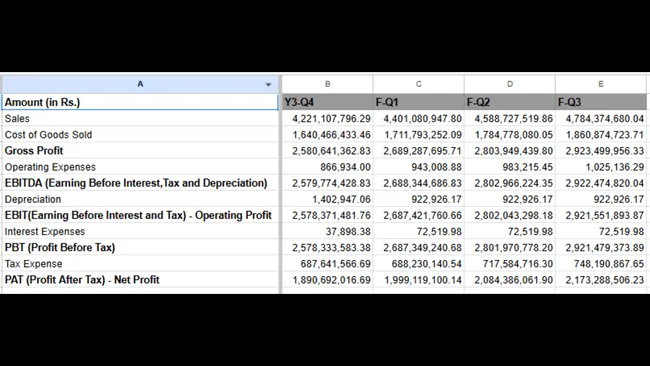Select the EBITDA label cell
Viewport: 650px width, 366px height.
click(x=140, y=183)
